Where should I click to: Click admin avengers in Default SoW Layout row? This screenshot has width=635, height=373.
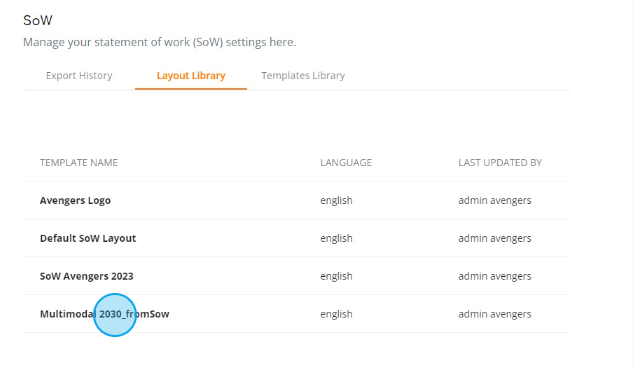click(494, 238)
